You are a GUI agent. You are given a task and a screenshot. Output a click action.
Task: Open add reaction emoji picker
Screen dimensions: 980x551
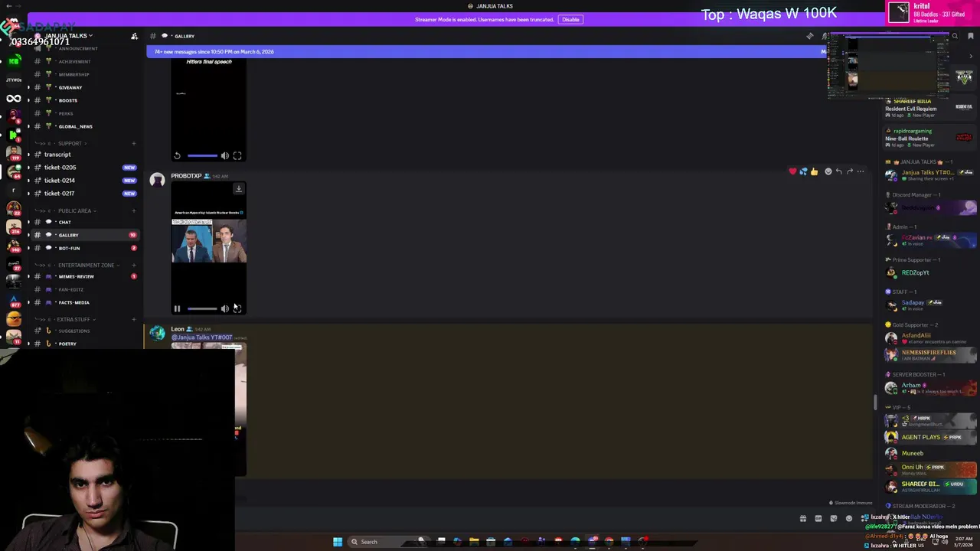tap(828, 171)
